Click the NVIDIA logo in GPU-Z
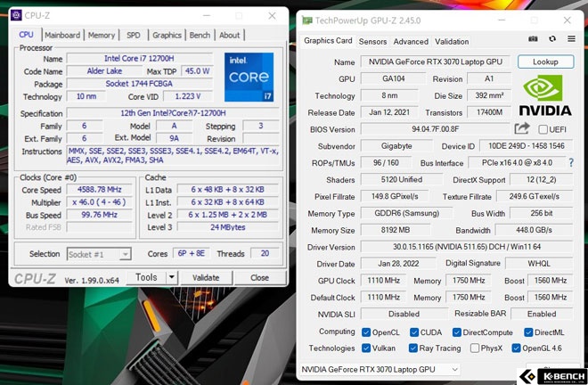The width and height of the screenshot is (588, 385). tap(545, 95)
